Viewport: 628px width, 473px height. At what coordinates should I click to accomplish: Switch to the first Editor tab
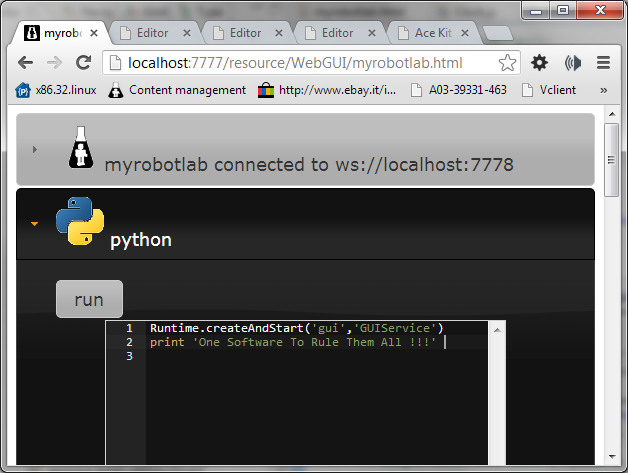pyautogui.click(x=155, y=33)
